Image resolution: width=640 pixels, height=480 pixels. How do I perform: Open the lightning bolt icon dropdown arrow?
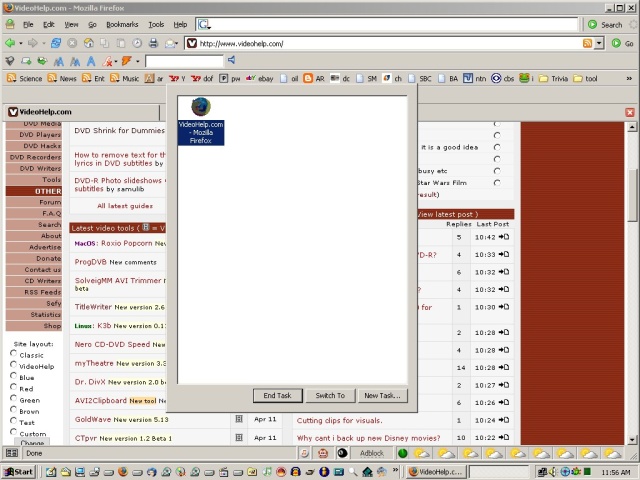click(x=138, y=62)
